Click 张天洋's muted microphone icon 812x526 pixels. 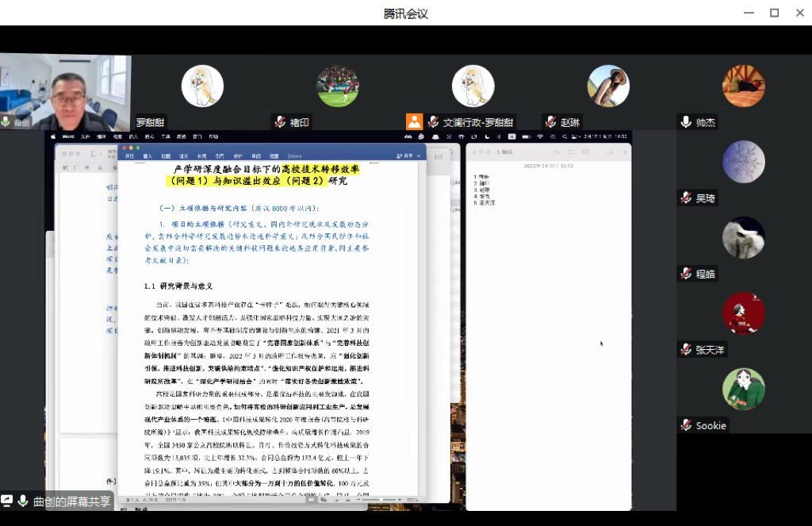tap(686, 350)
